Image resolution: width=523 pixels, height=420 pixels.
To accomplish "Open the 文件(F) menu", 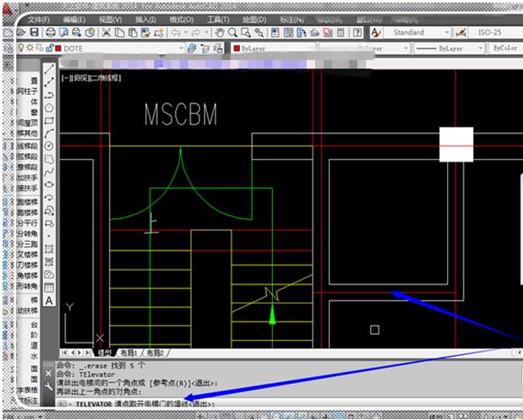I will tap(39, 19).
